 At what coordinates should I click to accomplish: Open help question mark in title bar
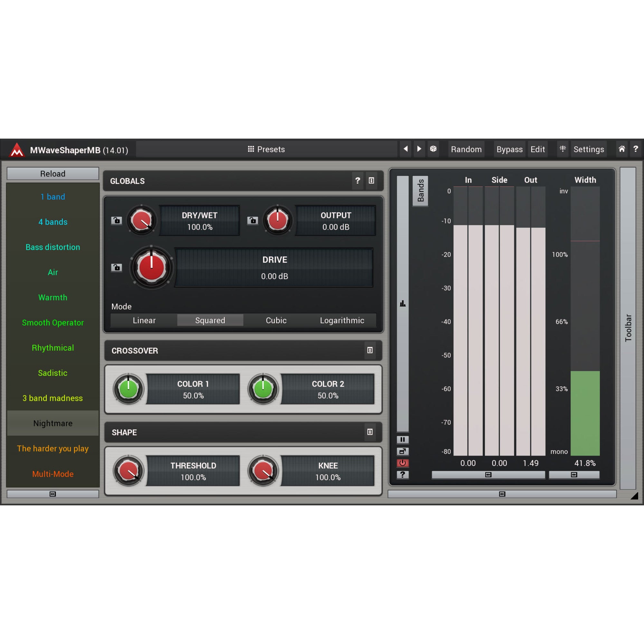(636, 149)
